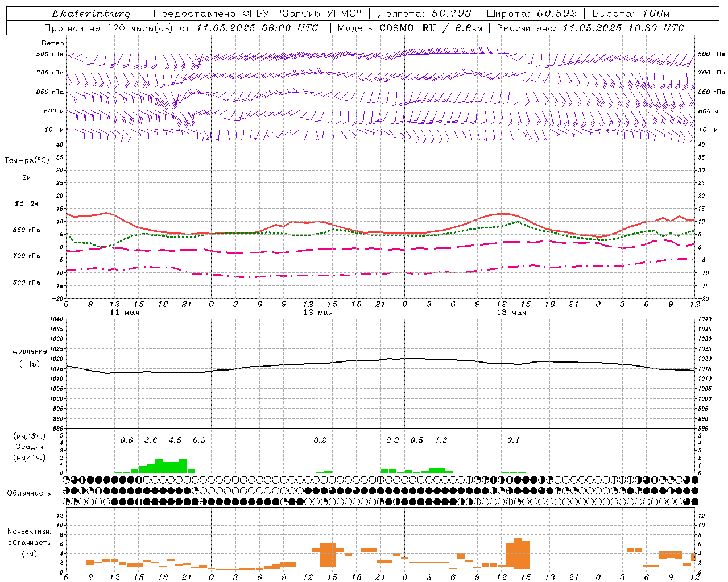The image size is (728, 582).
Task: Click the 'Ekaterinburg' station title
Action: [x=91, y=14]
